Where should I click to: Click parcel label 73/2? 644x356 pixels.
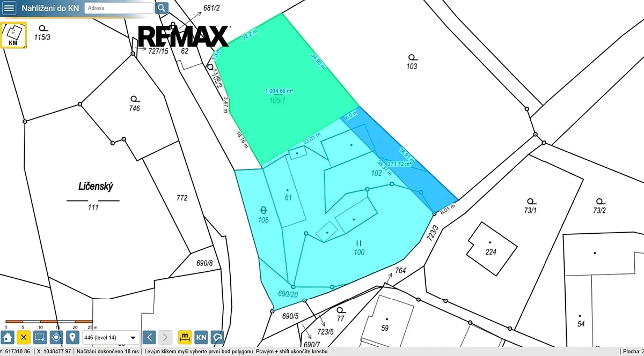tap(599, 211)
